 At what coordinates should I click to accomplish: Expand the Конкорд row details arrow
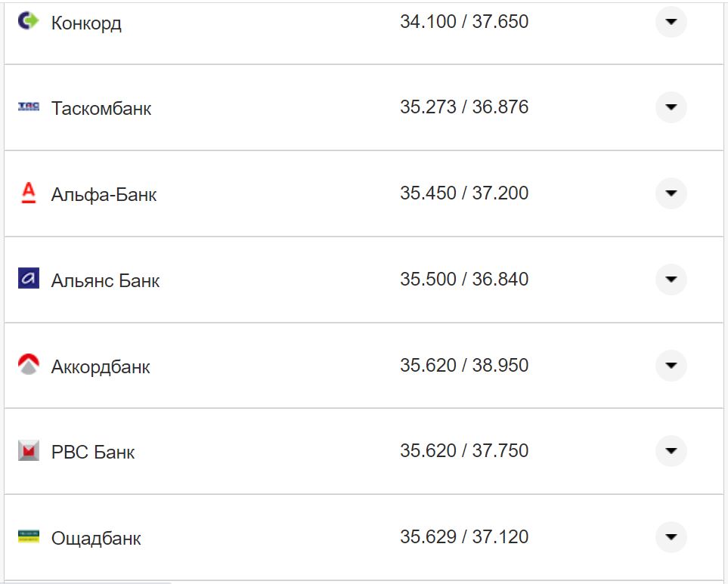671,22
